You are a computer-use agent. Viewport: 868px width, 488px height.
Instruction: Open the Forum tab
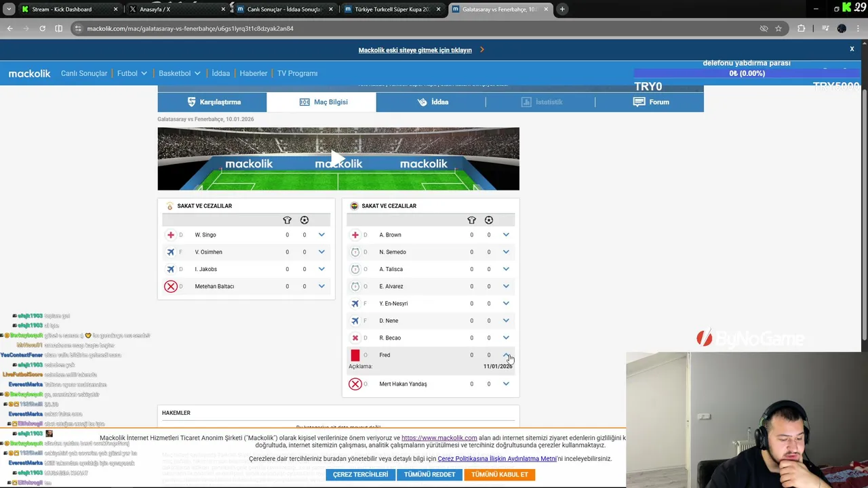(650, 102)
